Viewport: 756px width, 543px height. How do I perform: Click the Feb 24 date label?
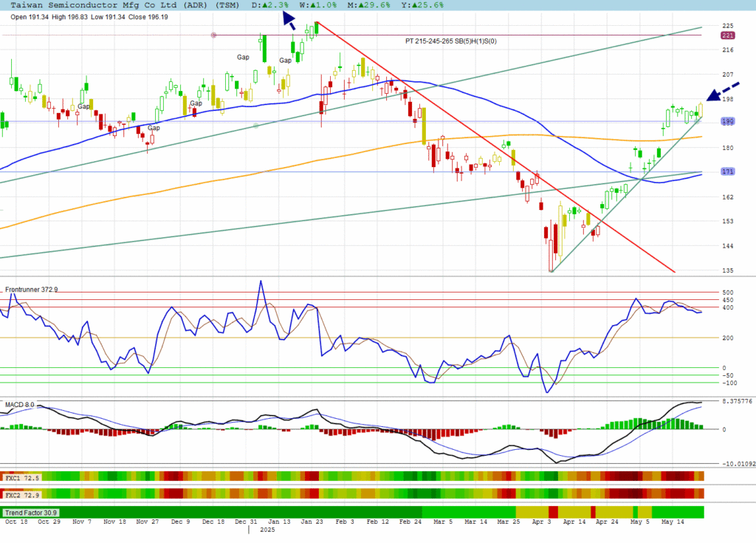tap(410, 522)
